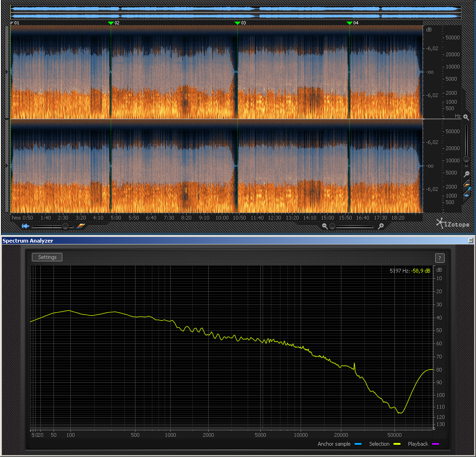Screen dimensions: 476x457
Task: Click the vertical zoom-out magnifier icon
Action: [466, 174]
